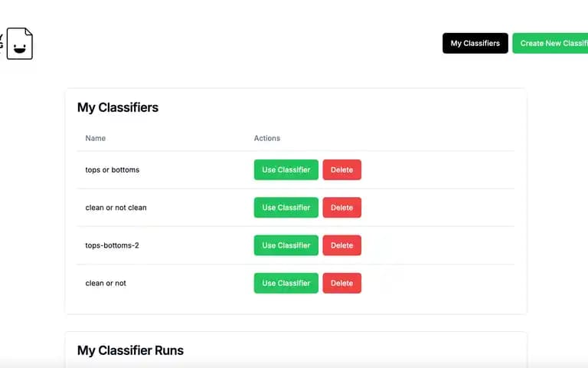Delete the 'clean or not' classifier
This screenshot has height=368, width=588.
(342, 283)
